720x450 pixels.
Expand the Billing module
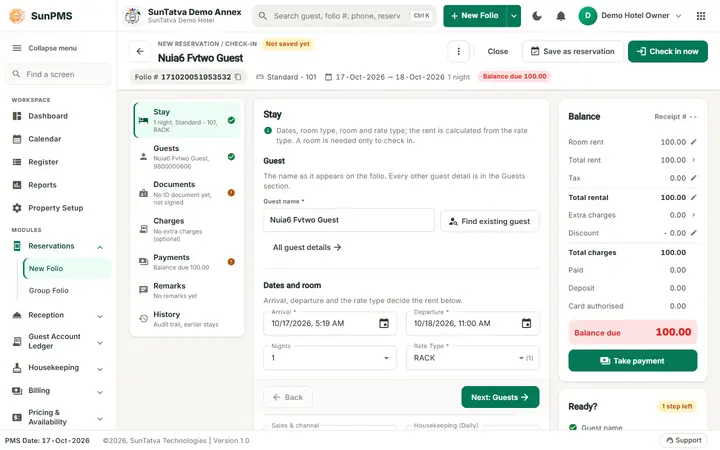[100, 392]
